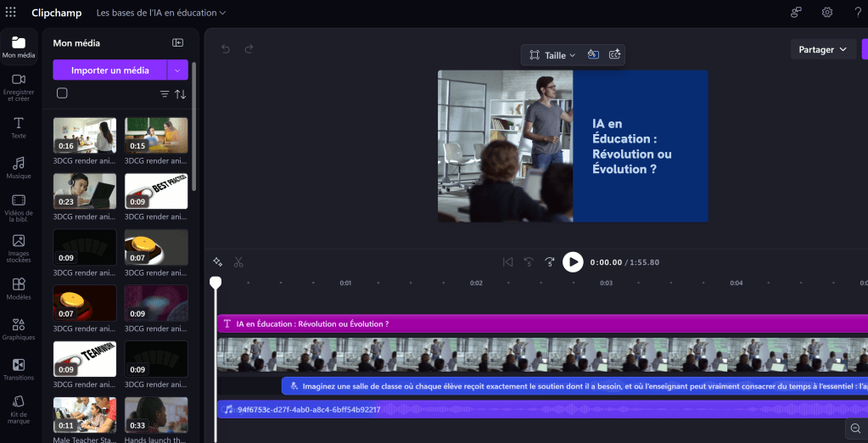
Task: Click the undo arrow icon
Action: click(x=226, y=49)
